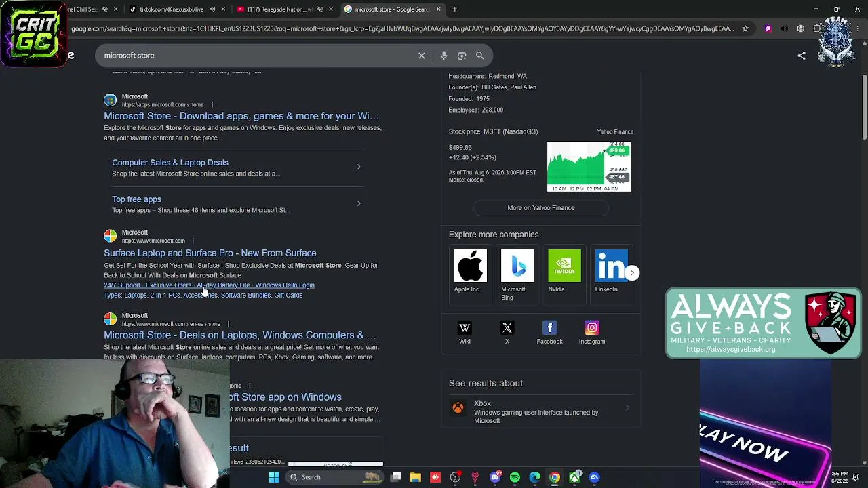Open Spotify from the taskbar

515,477
